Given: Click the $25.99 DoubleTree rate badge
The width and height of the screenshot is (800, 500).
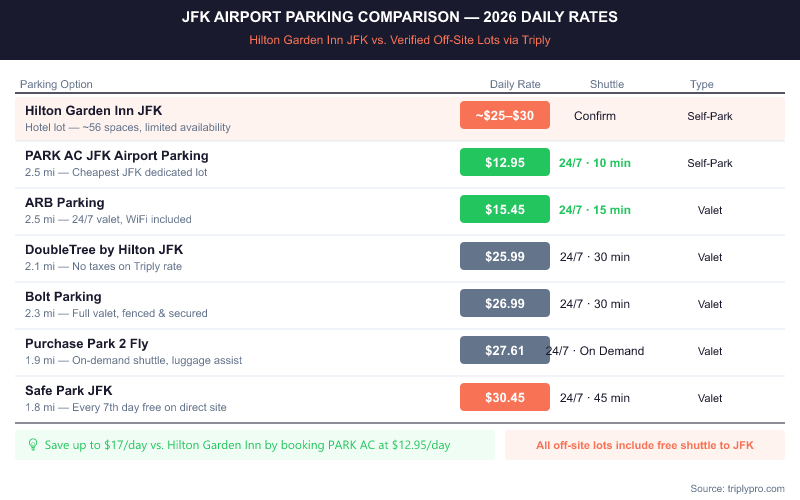Looking at the screenshot, I should click(x=505, y=257).
